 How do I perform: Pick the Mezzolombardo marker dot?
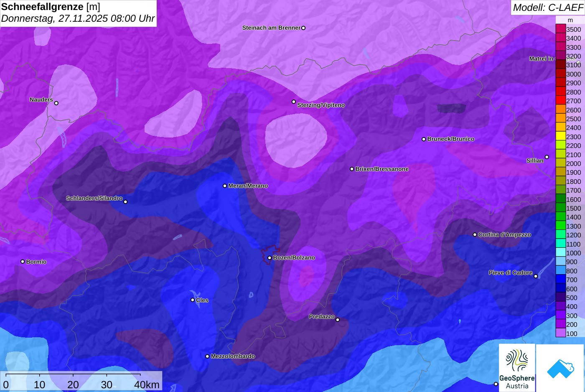click(x=207, y=356)
